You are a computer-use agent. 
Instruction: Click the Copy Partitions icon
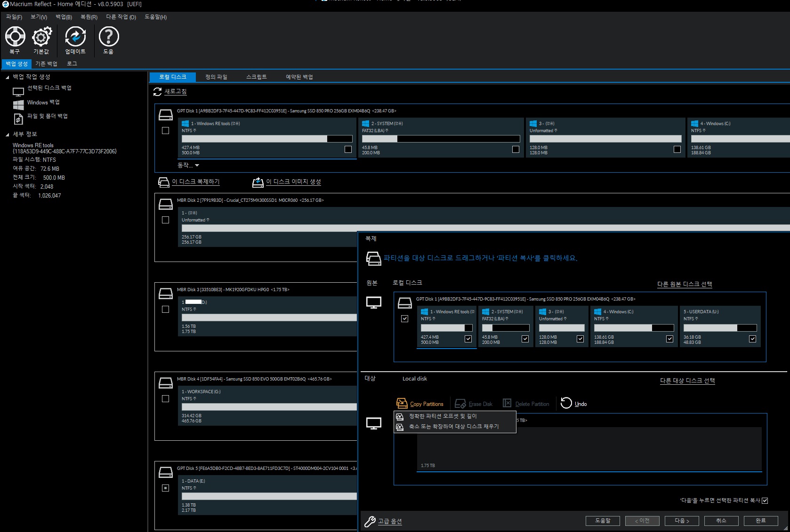click(x=402, y=403)
